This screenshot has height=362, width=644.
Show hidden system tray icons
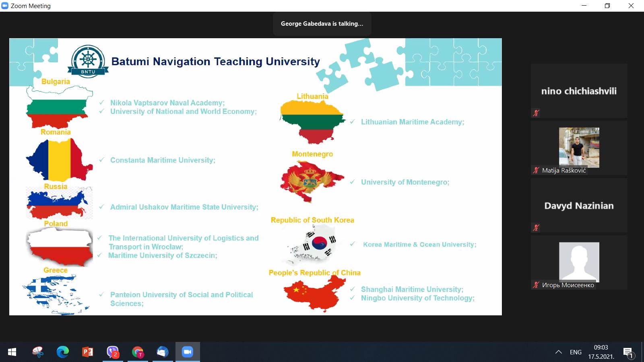[x=559, y=352]
